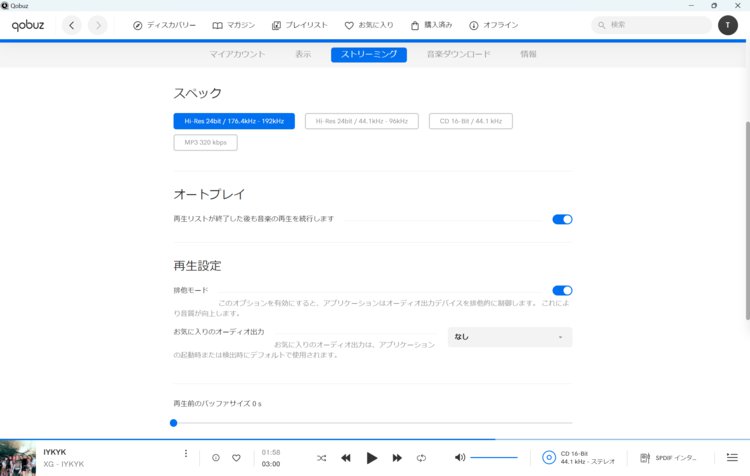Adjust the 再生前のバッファサイズ slider
Viewport: 750px width, 476px height.
point(174,423)
